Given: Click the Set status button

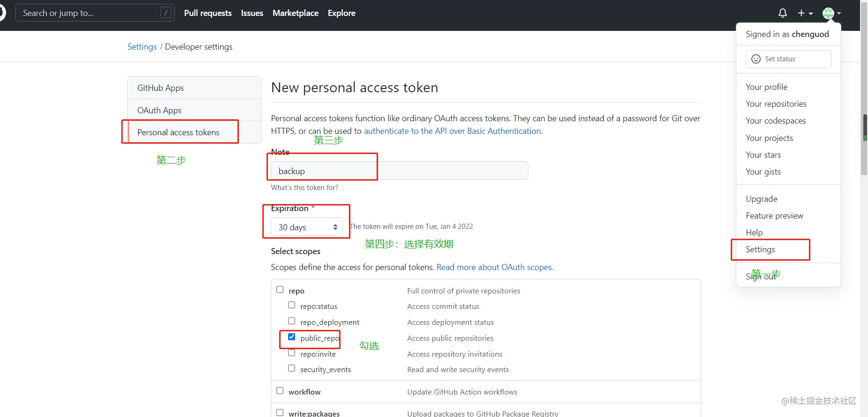Looking at the screenshot, I should 788,59.
